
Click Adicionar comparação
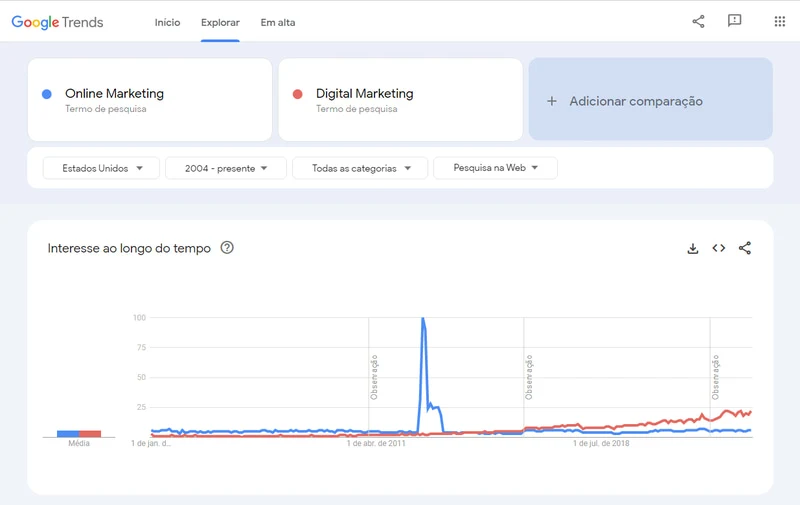click(x=651, y=99)
